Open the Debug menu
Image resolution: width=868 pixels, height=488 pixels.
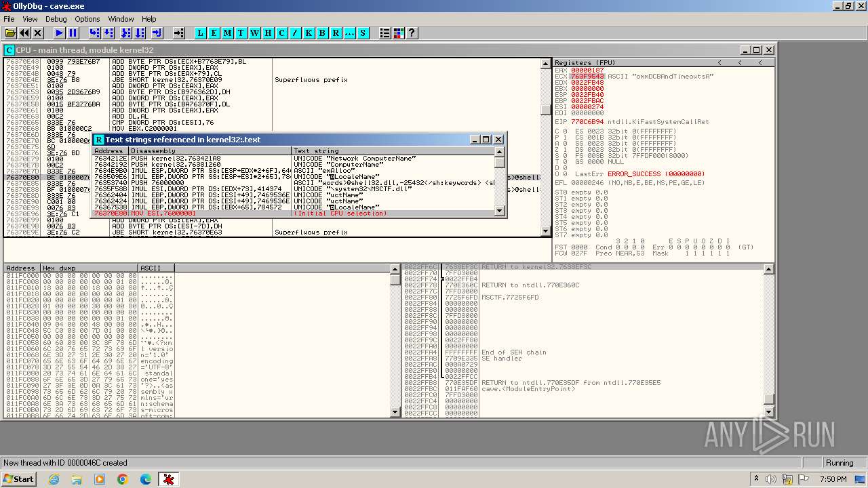tap(56, 19)
